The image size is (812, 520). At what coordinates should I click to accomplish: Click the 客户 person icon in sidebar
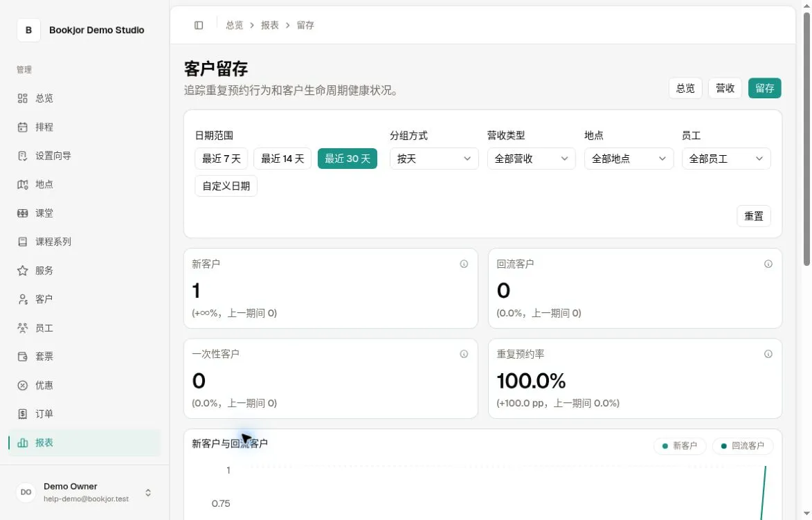[22, 299]
